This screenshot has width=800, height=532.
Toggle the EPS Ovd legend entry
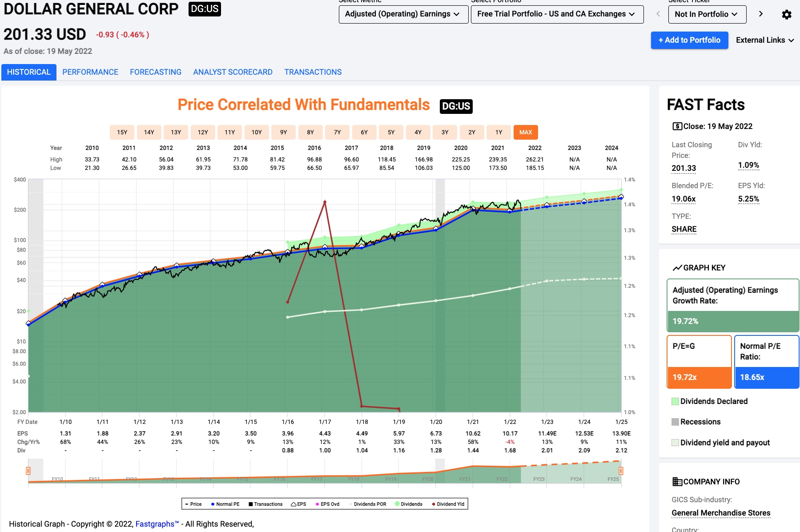(x=327, y=504)
